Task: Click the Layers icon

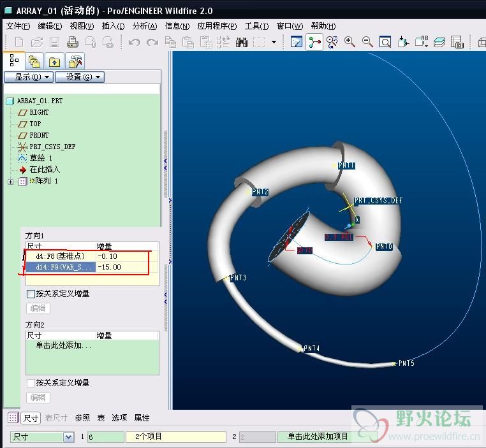Action: coord(439,42)
